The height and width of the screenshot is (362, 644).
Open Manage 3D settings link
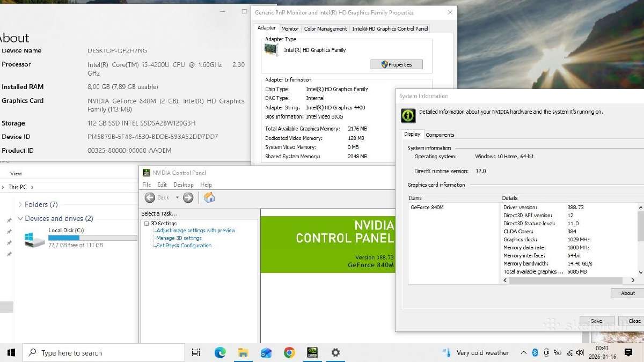tap(179, 238)
